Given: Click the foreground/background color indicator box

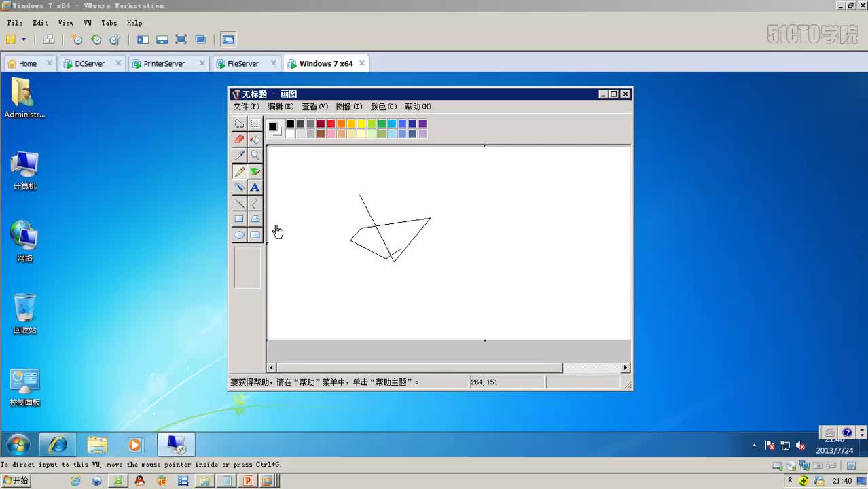Looking at the screenshot, I should click(x=274, y=128).
